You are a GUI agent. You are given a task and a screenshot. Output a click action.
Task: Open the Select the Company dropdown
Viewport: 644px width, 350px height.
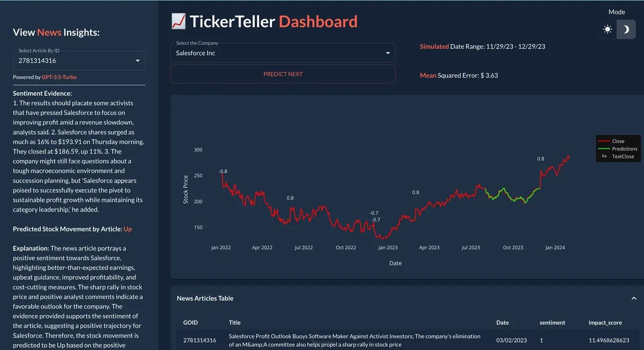click(x=283, y=53)
